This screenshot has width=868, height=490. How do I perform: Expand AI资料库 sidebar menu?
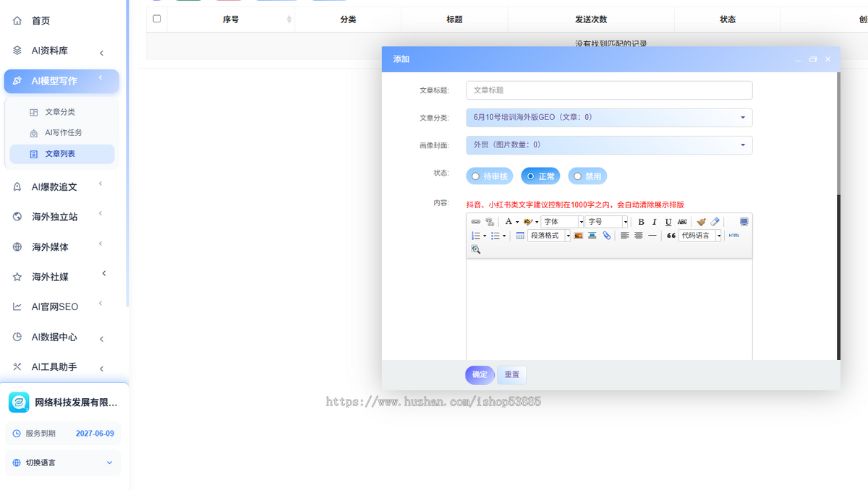tap(61, 51)
